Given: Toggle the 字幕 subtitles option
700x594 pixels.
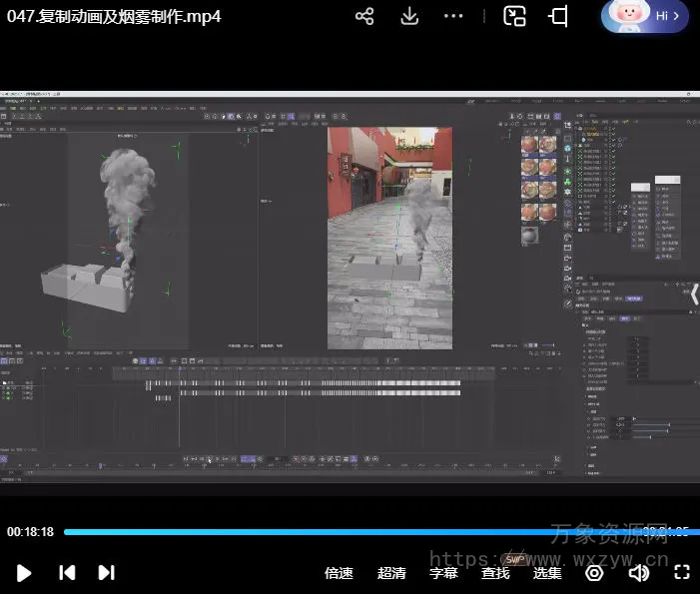Looking at the screenshot, I should point(443,573).
